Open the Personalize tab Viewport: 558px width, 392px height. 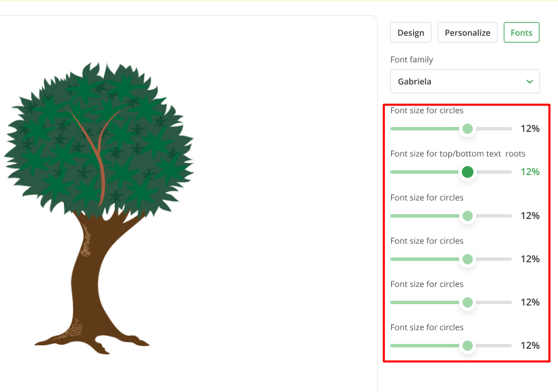467,32
